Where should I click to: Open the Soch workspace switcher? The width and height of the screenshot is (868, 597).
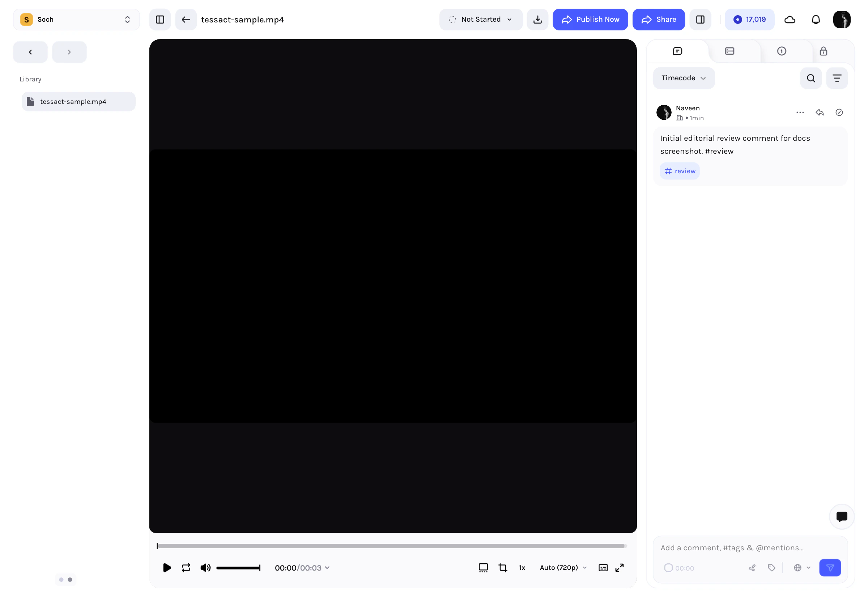point(76,20)
